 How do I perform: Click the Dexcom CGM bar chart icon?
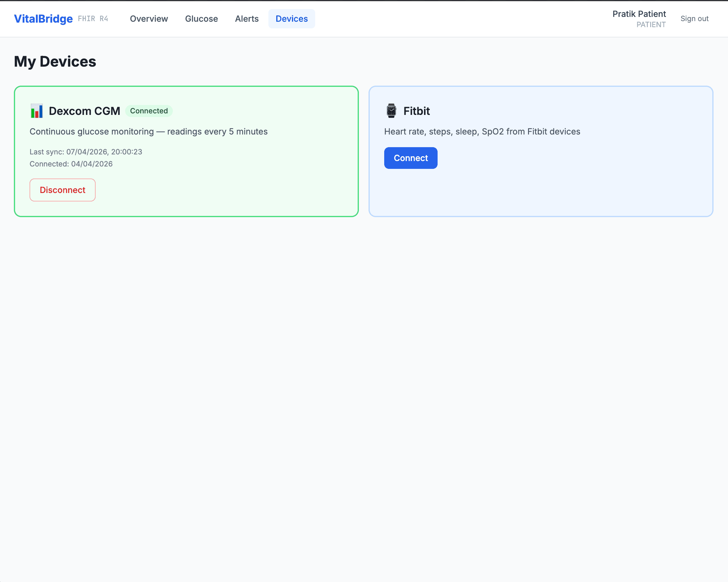pos(36,111)
